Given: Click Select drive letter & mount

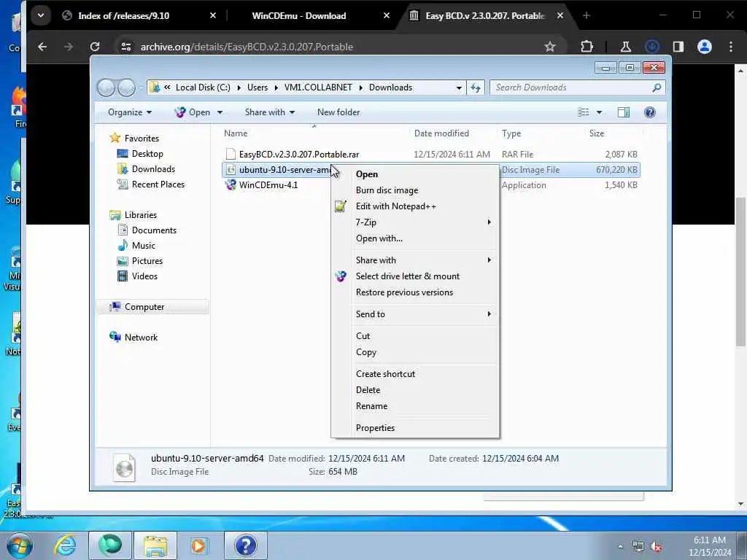Looking at the screenshot, I should click(x=407, y=276).
